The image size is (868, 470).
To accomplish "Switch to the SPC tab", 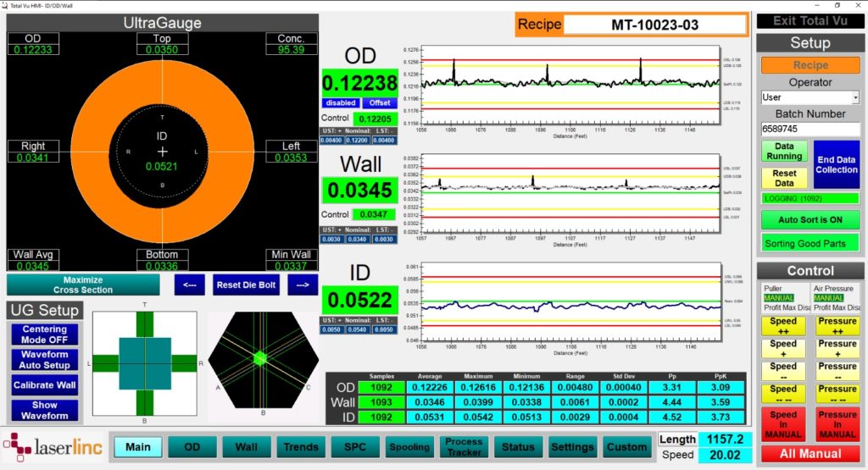I will click(355, 447).
